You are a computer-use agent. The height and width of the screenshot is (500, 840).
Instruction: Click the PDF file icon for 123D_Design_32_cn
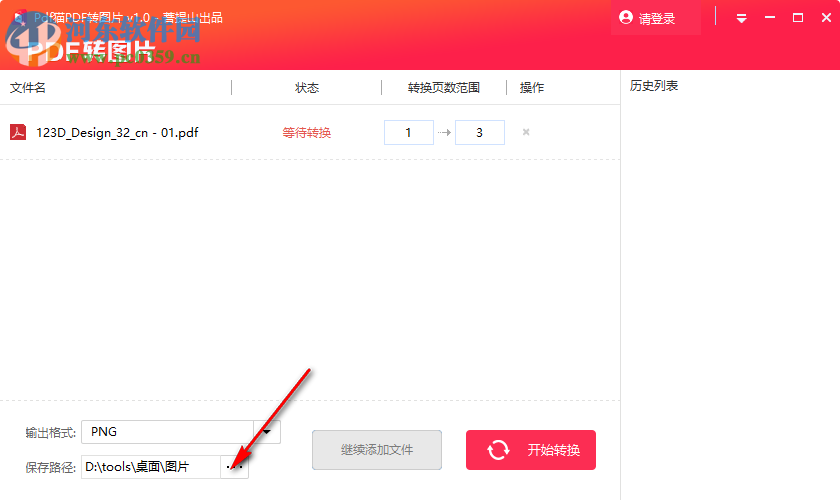click(x=18, y=132)
